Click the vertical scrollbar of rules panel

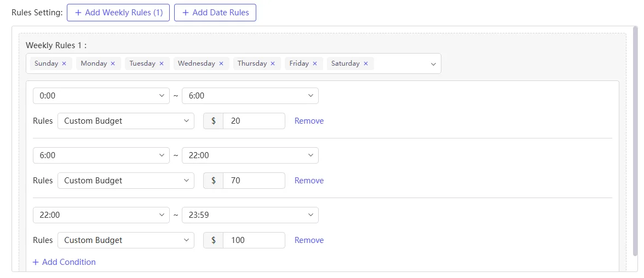(635, 141)
